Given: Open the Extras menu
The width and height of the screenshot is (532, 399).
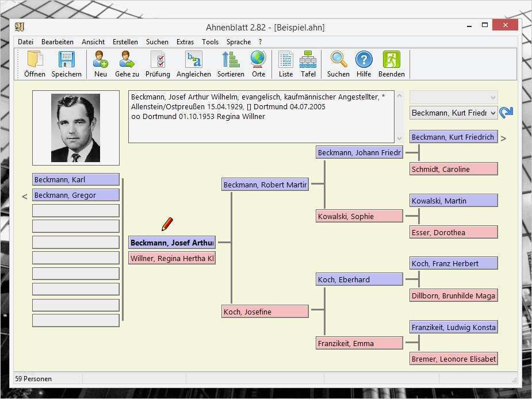Looking at the screenshot, I should [x=185, y=41].
